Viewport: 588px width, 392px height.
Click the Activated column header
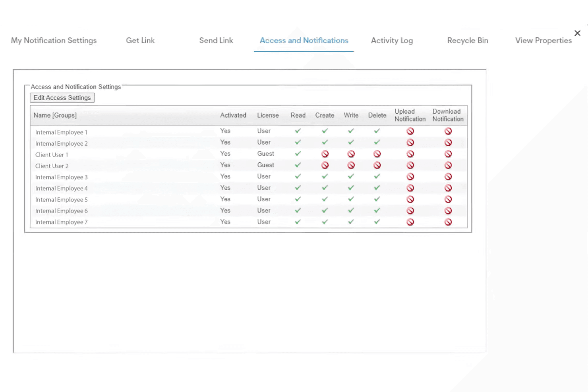tap(233, 115)
